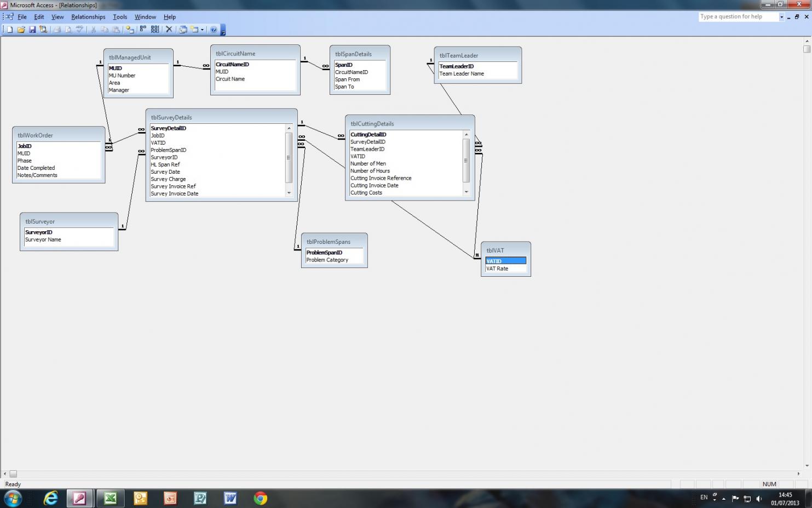Switch to Excel on the taskbar
Viewport: 812px width, 508px height.
tap(110, 498)
